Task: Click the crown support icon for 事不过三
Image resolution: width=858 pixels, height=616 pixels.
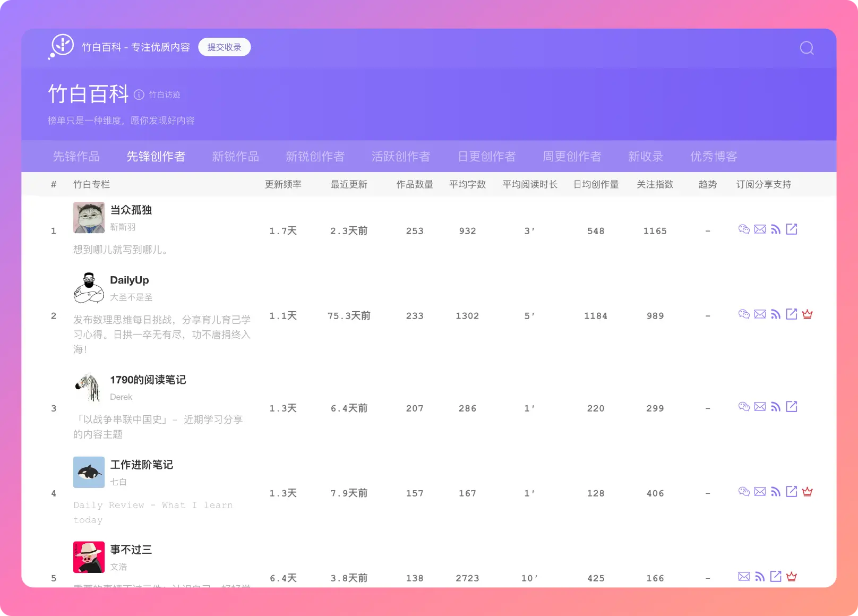Action: pyautogui.click(x=792, y=577)
